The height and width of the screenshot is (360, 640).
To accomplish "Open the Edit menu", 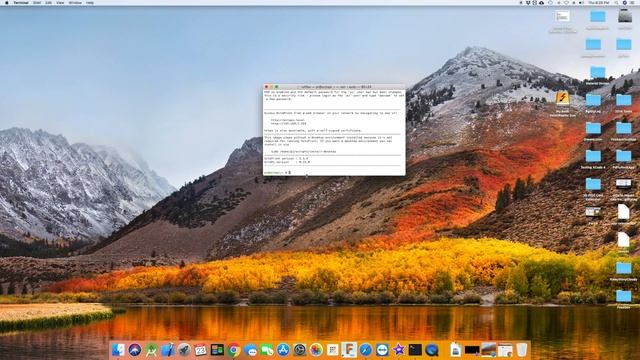I will [x=48, y=2].
